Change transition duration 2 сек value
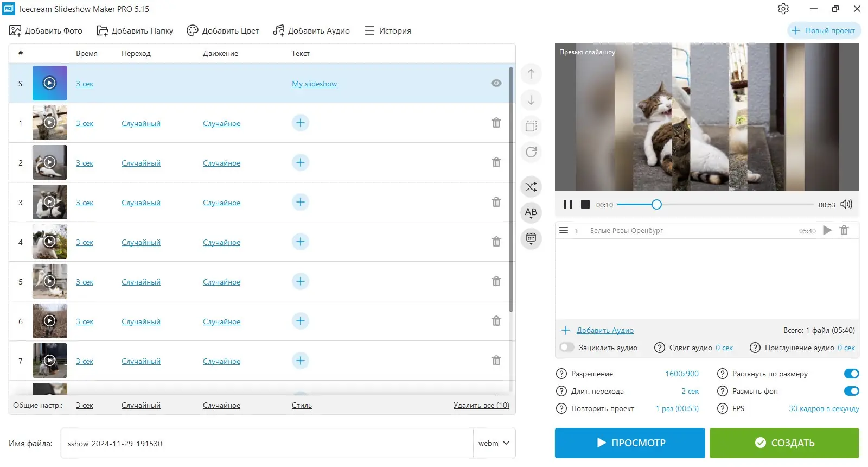The image size is (868, 467). pos(690,392)
